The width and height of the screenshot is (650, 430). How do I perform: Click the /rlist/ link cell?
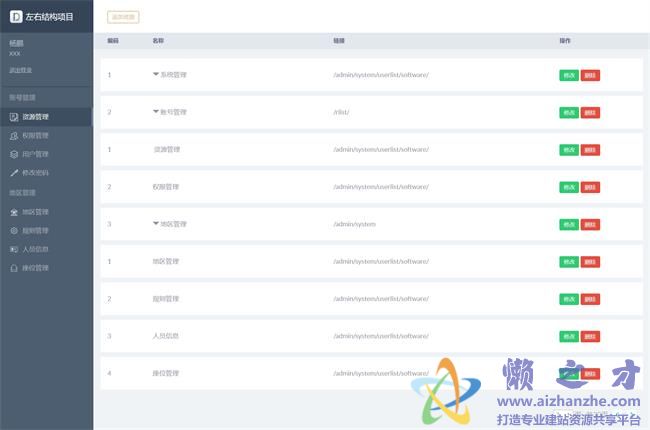coord(341,112)
